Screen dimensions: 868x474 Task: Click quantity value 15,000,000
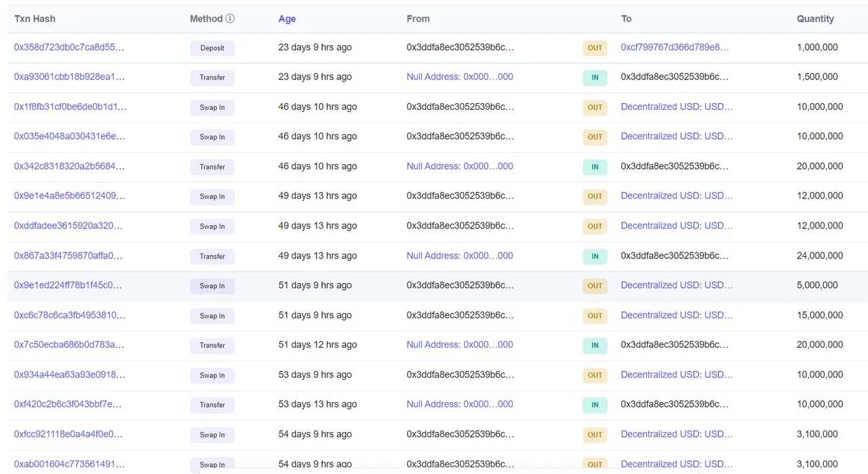[820, 315]
